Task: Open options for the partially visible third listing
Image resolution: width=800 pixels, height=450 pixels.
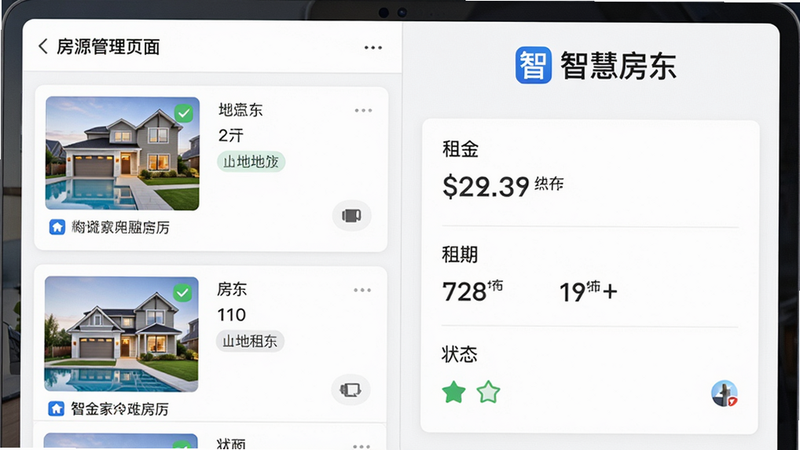Action: click(x=361, y=446)
